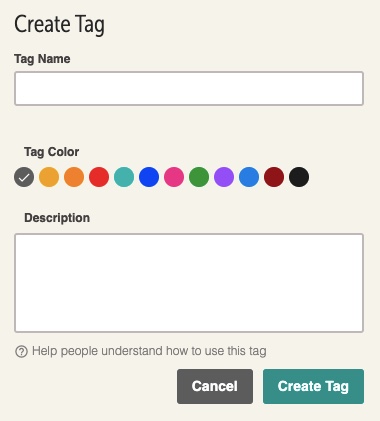
Task: Click the green Create Tag button
Action: 313,386
